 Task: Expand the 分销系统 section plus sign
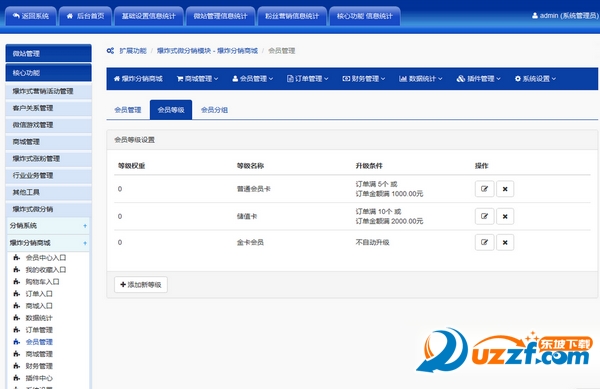85,226
